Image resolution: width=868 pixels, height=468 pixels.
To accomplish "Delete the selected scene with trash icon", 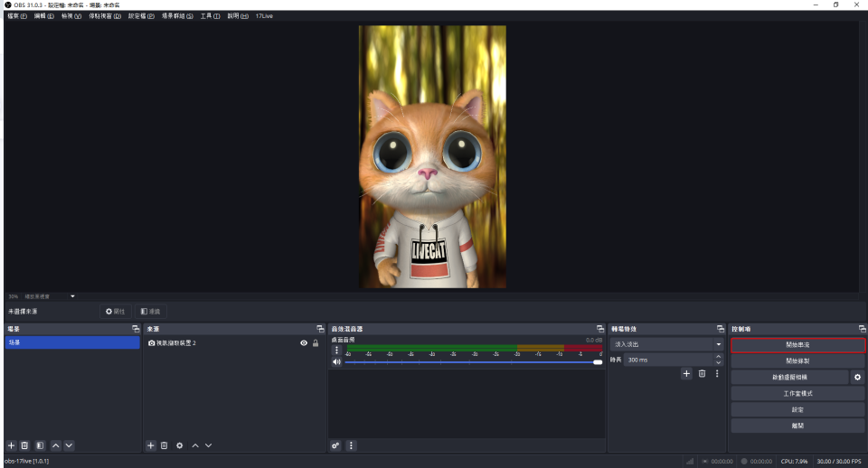I will click(x=25, y=445).
